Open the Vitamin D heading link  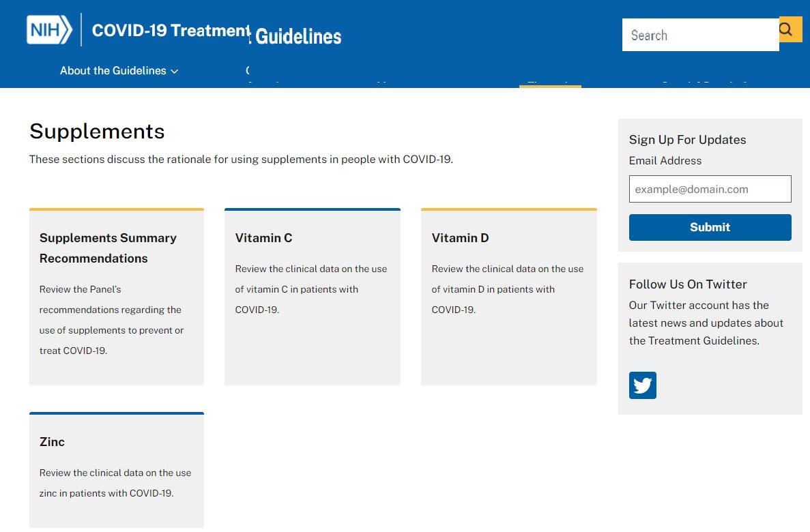point(460,238)
